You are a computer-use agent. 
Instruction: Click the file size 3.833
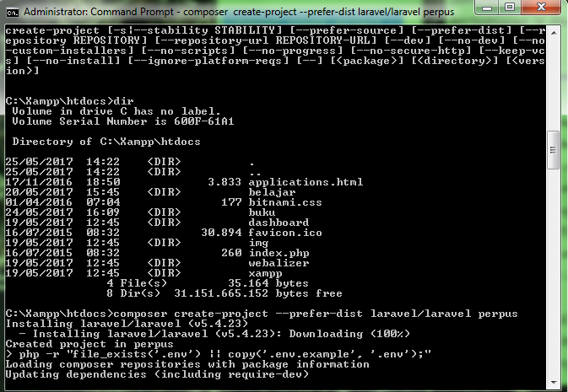tap(224, 182)
